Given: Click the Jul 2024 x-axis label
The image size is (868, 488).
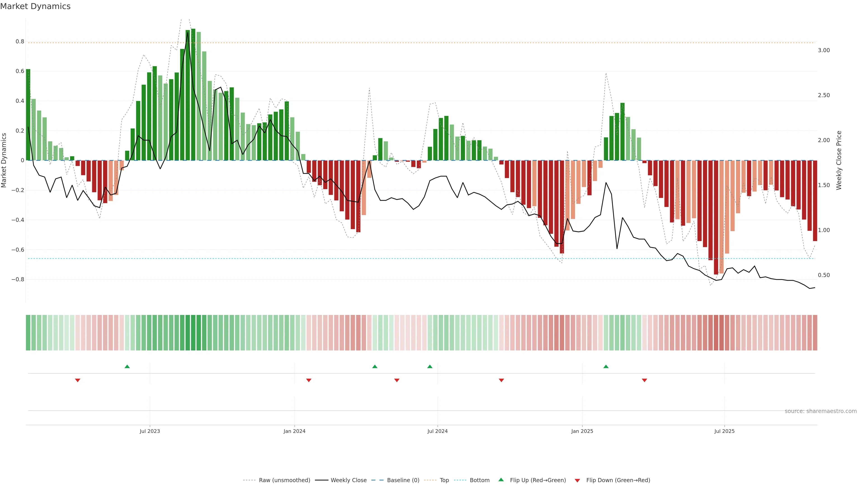Looking at the screenshot, I should click(x=437, y=431).
